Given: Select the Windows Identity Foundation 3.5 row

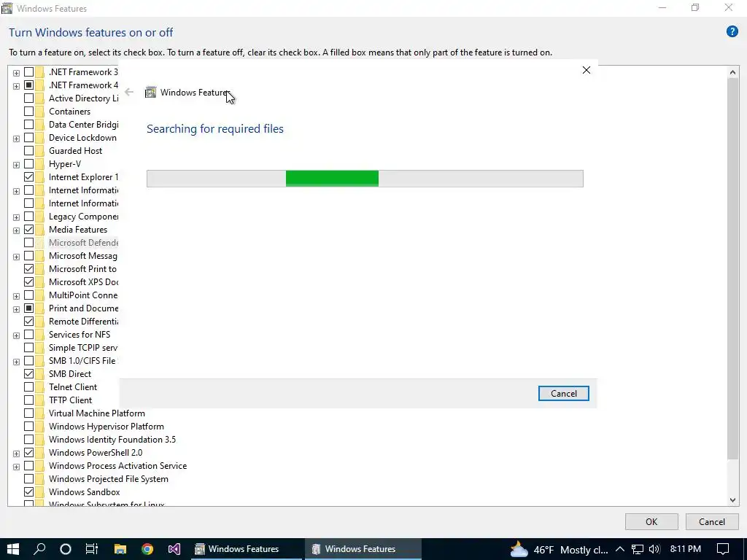Looking at the screenshot, I should (112, 440).
